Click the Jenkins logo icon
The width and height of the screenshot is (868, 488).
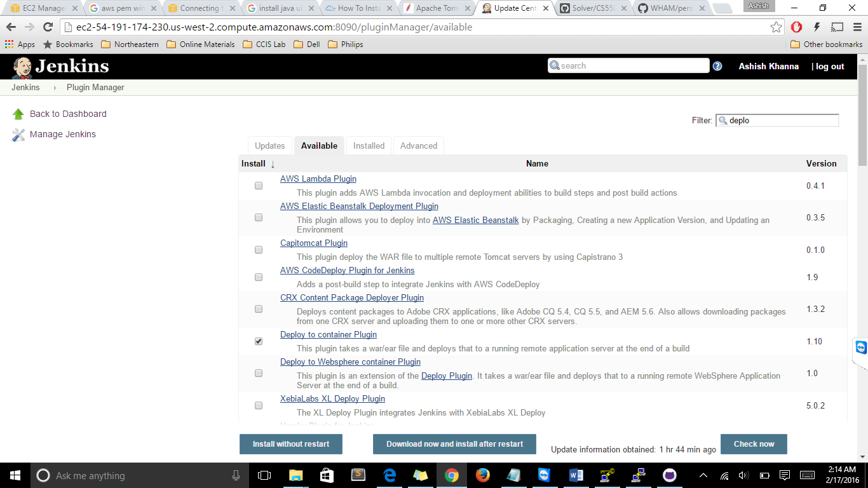pyautogui.click(x=22, y=67)
